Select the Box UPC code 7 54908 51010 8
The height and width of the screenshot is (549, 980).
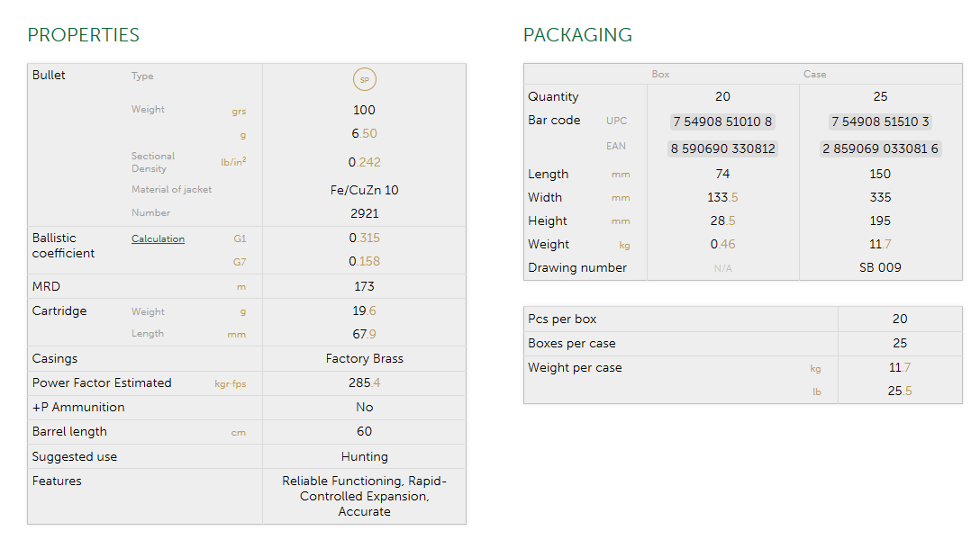pyautogui.click(x=722, y=121)
